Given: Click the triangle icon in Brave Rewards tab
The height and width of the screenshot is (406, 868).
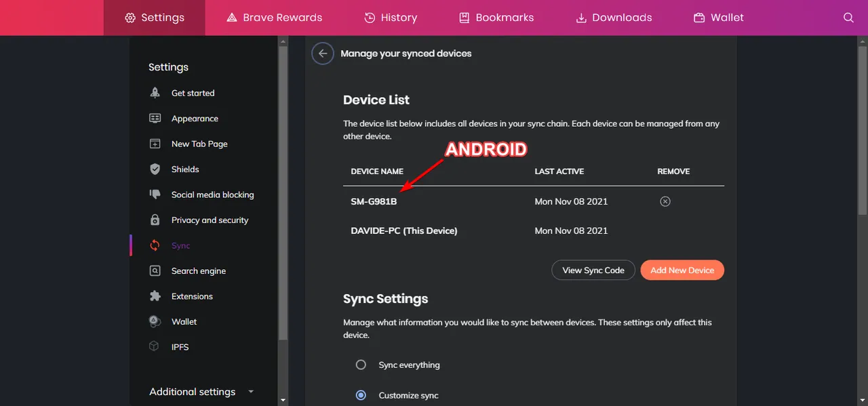Looking at the screenshot, I should [232, 18].
